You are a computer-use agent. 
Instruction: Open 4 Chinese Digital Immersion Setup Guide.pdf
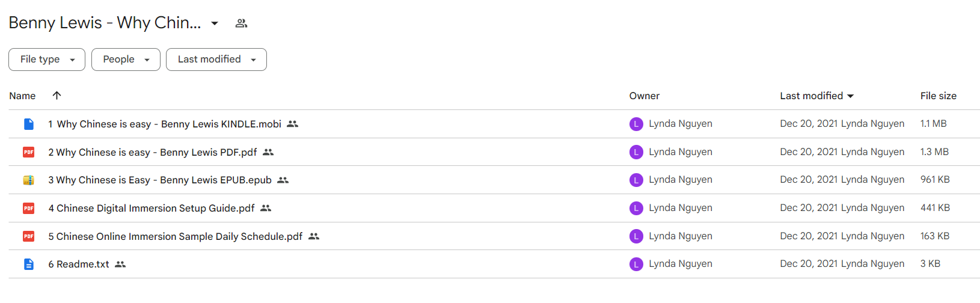point(152,208)
